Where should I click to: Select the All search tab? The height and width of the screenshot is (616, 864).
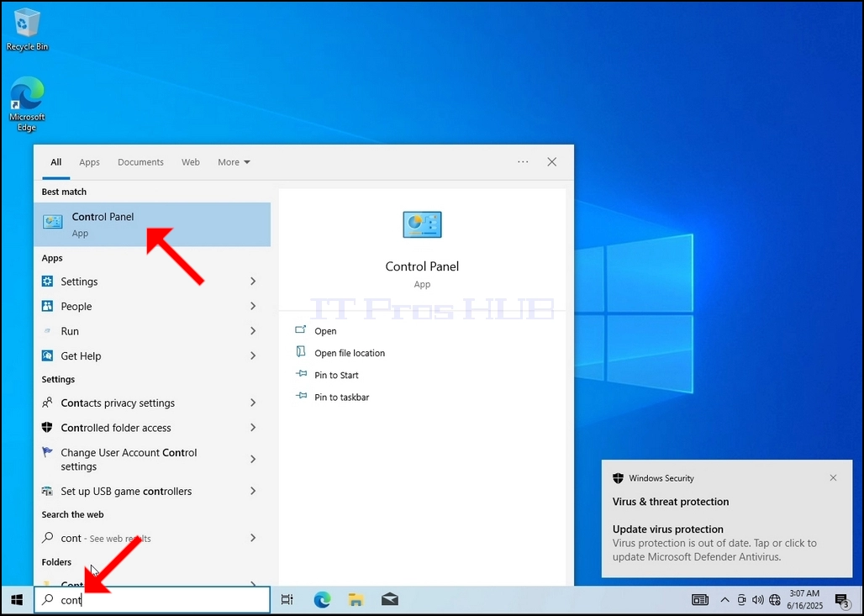pyautogui.click(x=56, y=162)
